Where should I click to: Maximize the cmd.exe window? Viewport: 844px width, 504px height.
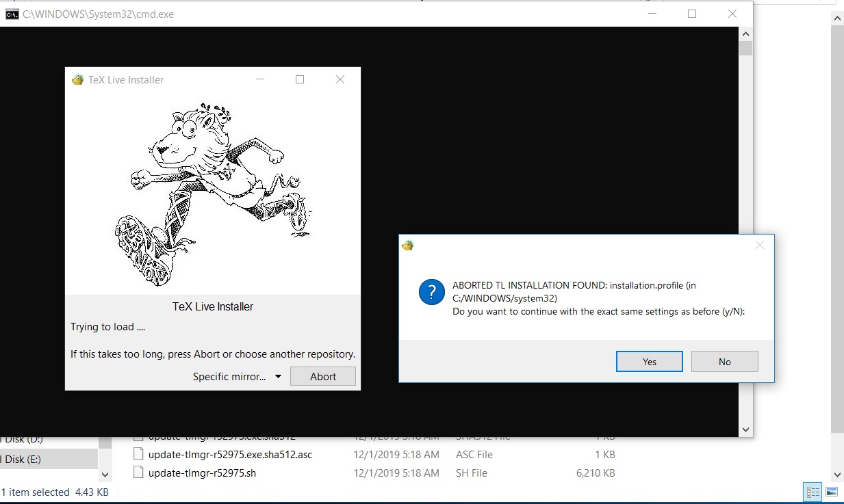tap(692, 14)
